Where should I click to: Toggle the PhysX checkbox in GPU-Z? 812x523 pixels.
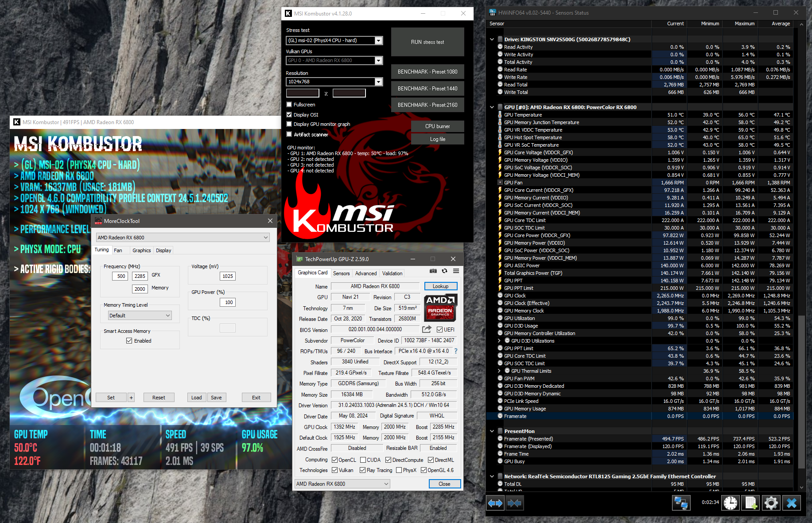coord(399,470)
